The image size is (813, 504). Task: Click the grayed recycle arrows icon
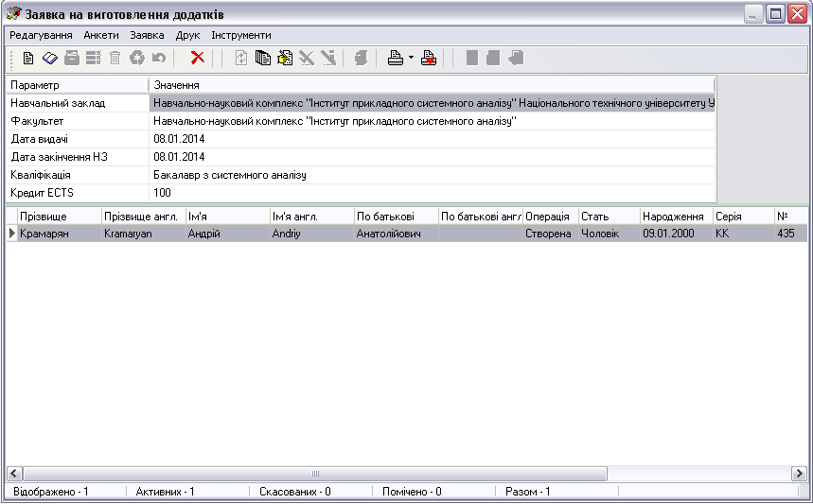click(x=137, y=58)
